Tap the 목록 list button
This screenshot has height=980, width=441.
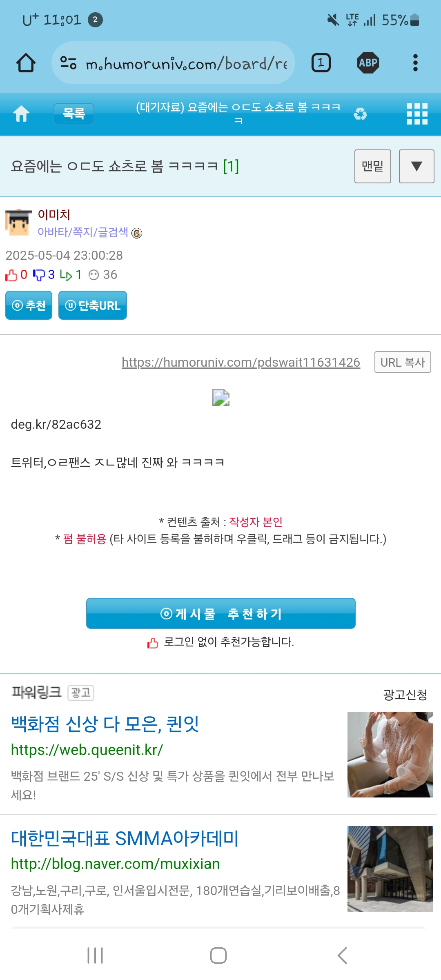(x=74, y=114)
